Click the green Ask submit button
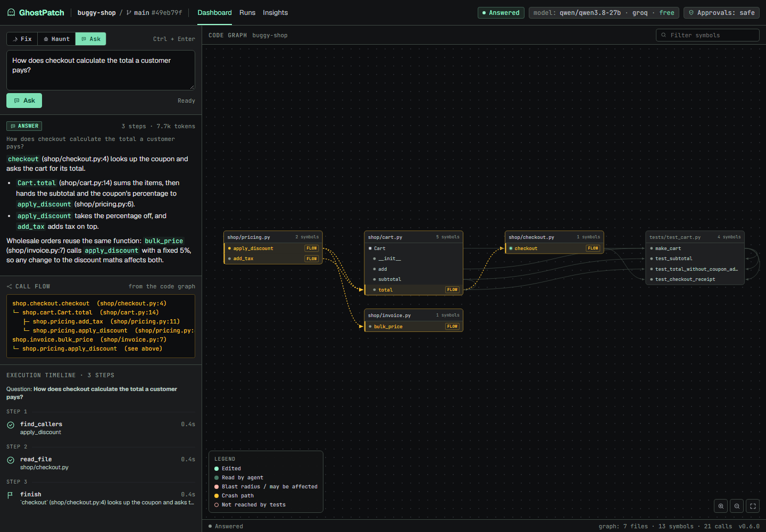Viewport: 766px width, 532px height. pyautogui.click(x=24, y=101)
